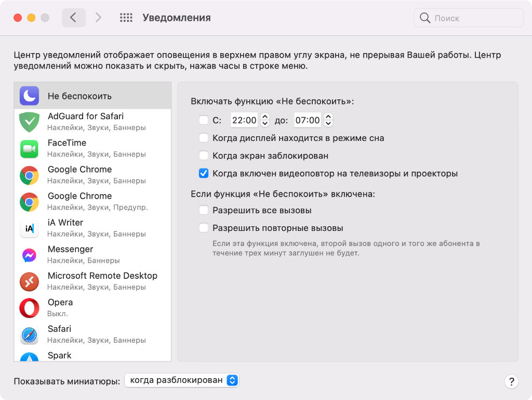
Task: Enable «Разрешить повторные вызовы» checkbox
Action: (x=204, y=228)
